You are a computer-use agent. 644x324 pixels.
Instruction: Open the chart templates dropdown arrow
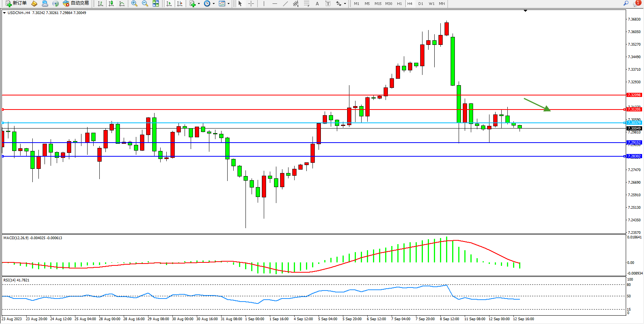(228, 4)
